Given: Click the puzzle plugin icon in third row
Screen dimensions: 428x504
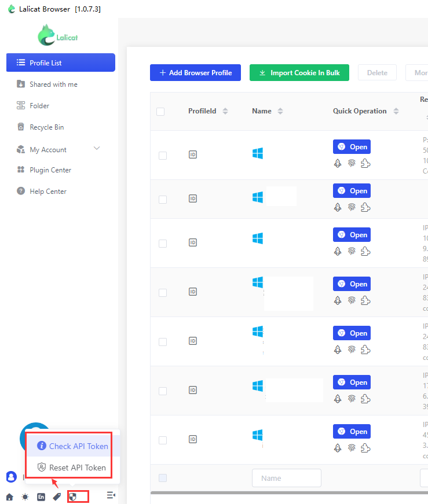Looking at the screenshot, I should [365, 251].
